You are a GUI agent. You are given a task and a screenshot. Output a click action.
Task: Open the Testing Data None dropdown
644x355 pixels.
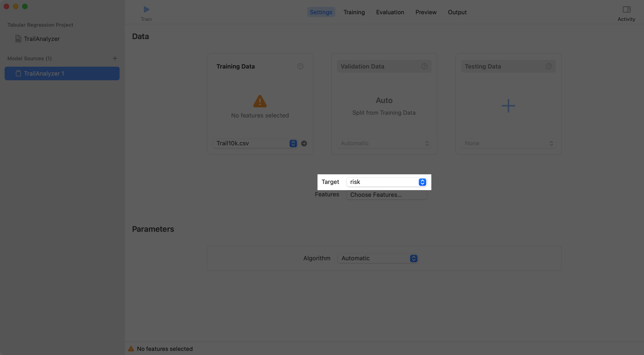pyautogui.click(x=509, y=143)
